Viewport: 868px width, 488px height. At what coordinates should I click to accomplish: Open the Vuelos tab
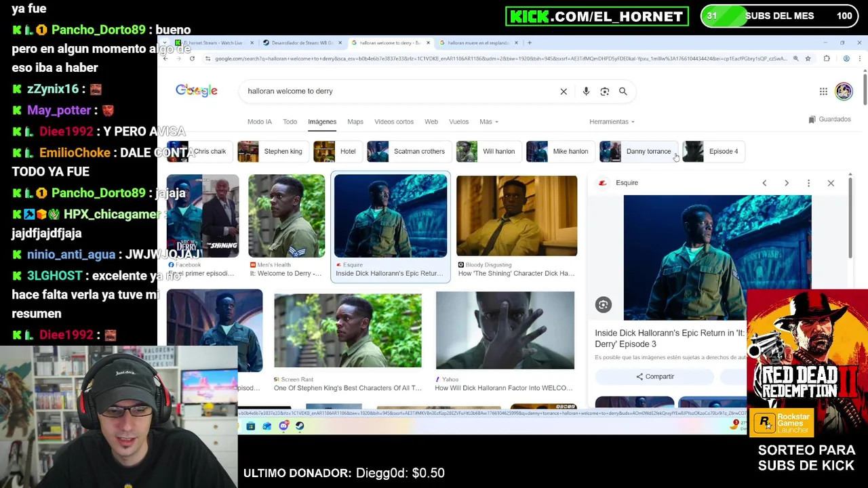pyautogui.click(x=458, y=122)
